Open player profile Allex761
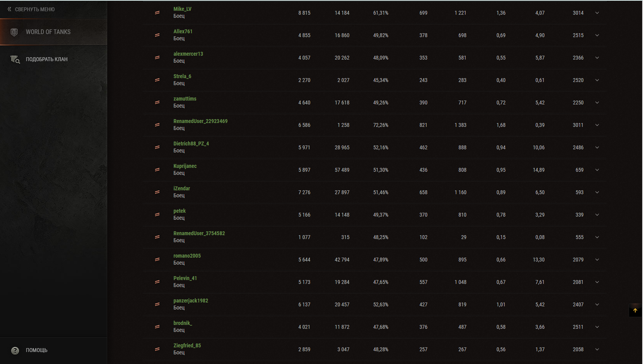Viewport: 643px width, 364px height. pyautogui.click(x=183, y=31)
